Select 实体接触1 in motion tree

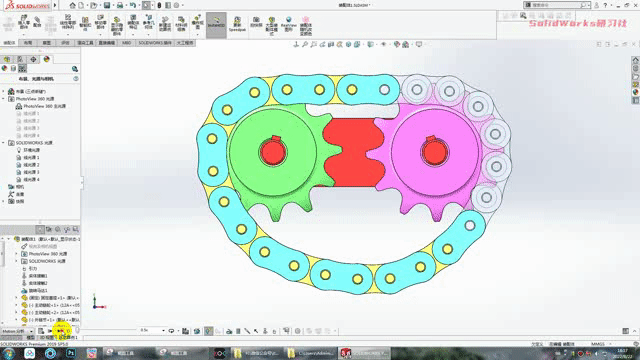[x=38, y=276]
